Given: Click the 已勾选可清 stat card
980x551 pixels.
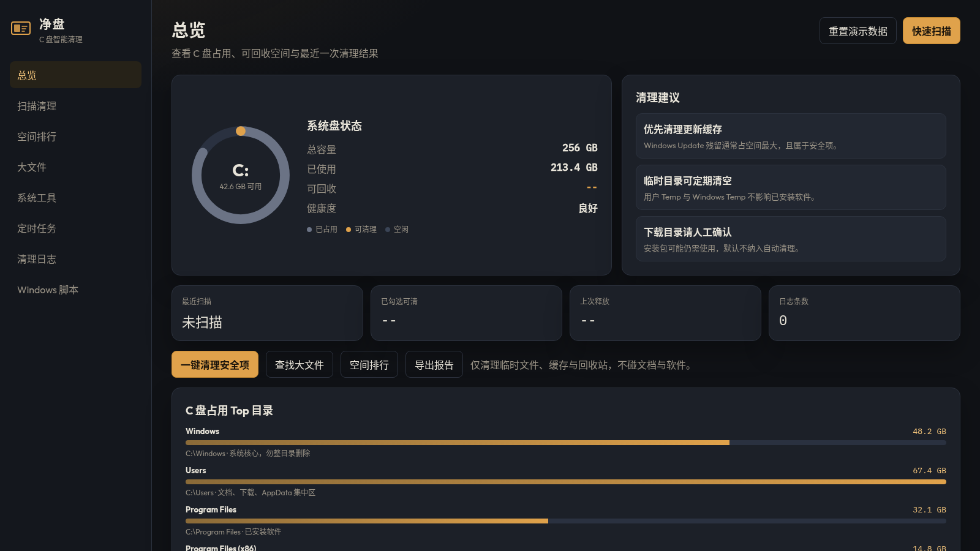Looking at the screenshot, I should [466, 313].
